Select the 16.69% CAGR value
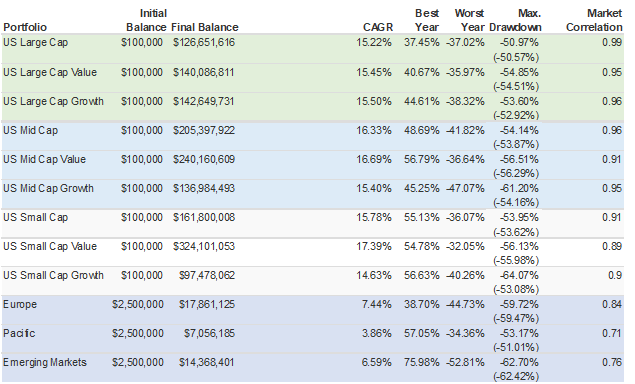 point(374,159)
